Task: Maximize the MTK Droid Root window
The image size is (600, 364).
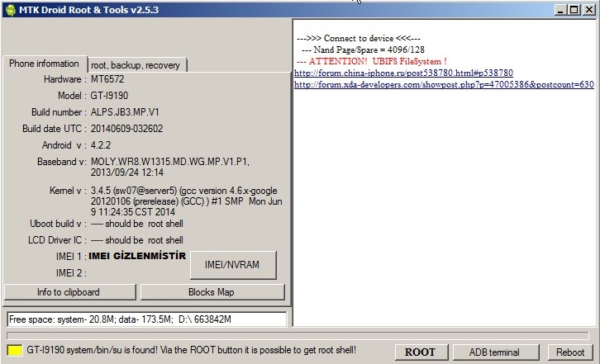Action: click(574, 10)
